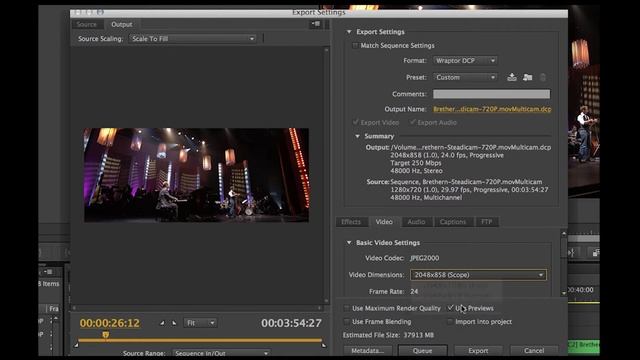Open the Source Range dropdown
Screen dimensions: 640x360
click(x=221, y=353)
